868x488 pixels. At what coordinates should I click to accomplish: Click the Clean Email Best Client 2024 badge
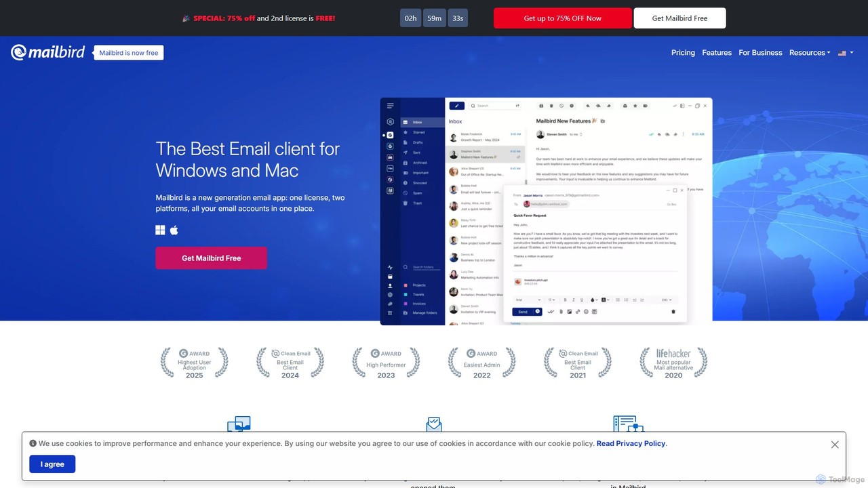tap(290, 363)
